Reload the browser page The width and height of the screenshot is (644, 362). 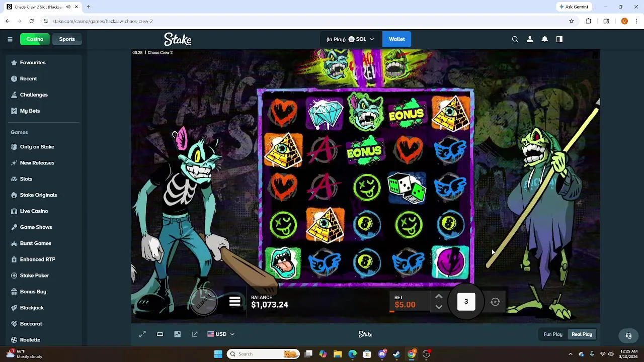pyautogui.click(x=31, y=21)
